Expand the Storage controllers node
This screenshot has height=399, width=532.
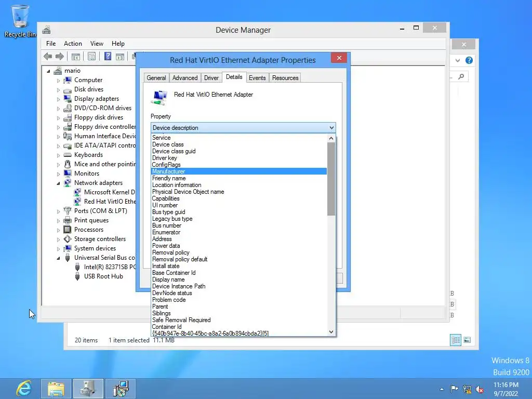click(x=58, y=240)
